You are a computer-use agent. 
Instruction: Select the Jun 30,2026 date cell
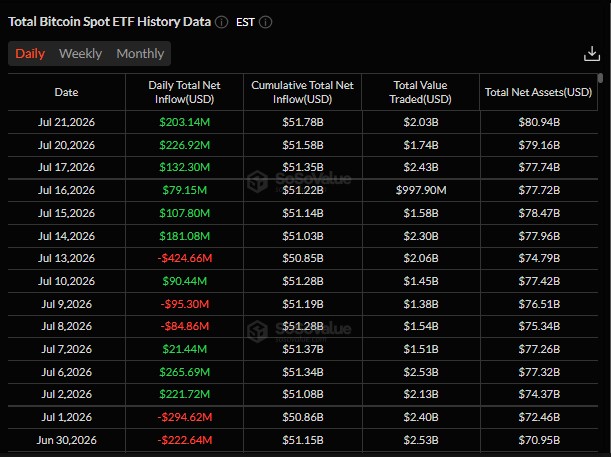click(66, 440)
